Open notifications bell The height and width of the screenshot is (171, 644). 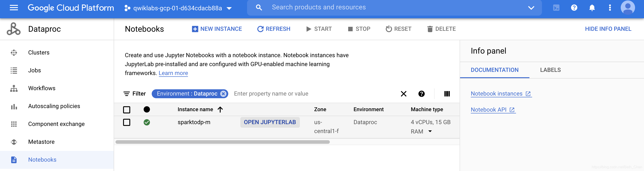tap(592, 8)
